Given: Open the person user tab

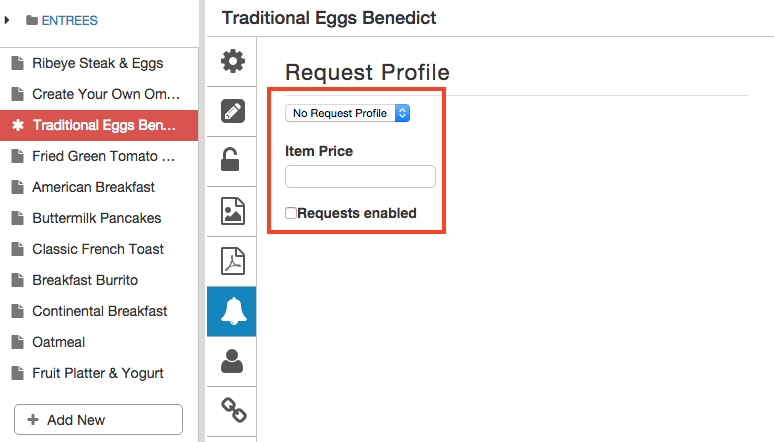Looking at the screenshot, I should tap(232, 362).
